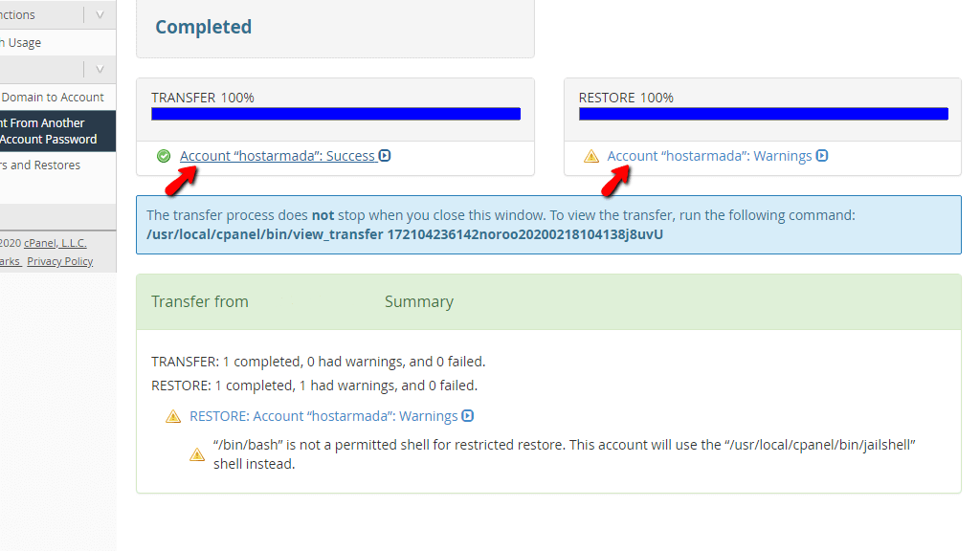Click the Completed status heading
Screen dimensions: 980x551
click(x=203, y=27)
